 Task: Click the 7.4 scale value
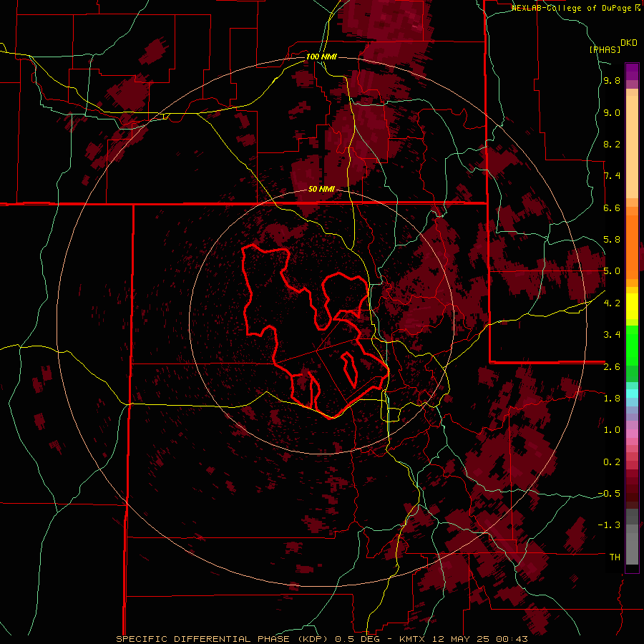[x=612, y=176]
